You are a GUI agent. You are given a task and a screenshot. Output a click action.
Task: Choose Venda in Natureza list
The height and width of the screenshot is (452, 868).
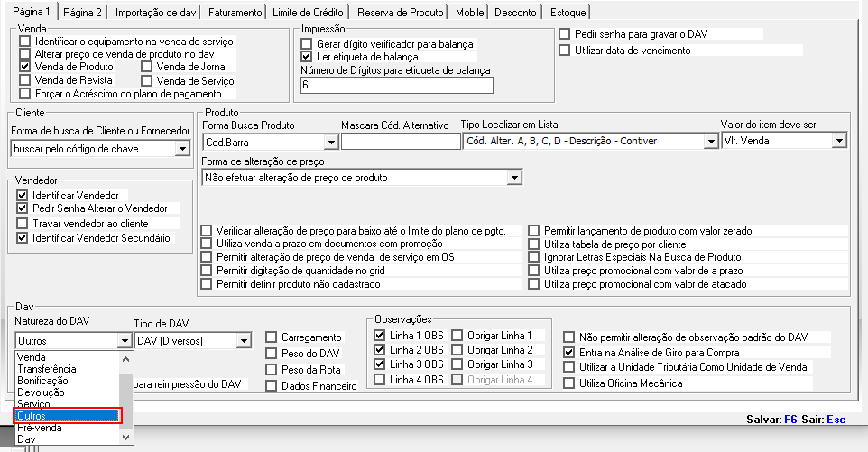coord(67,357)
